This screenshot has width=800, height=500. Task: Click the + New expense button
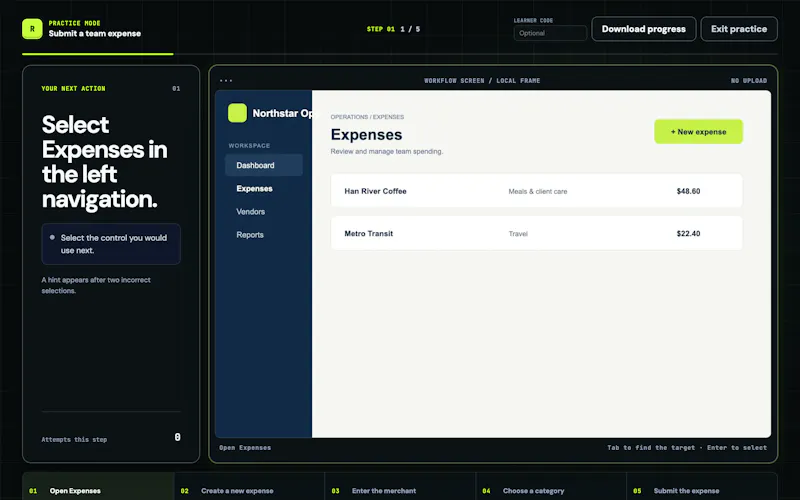coord(698,132)
